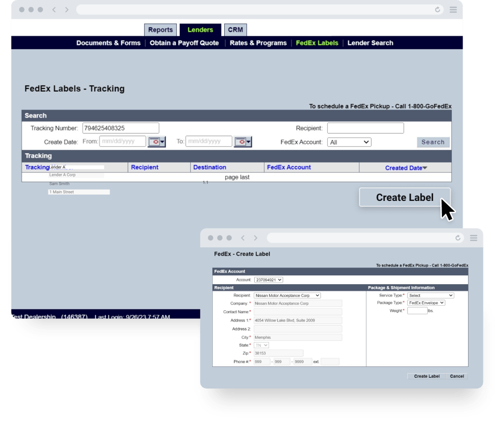Click back arrow in main browser window
This screenshot has width=504, height=426.
pyautogui.click(x=54, y=10)
